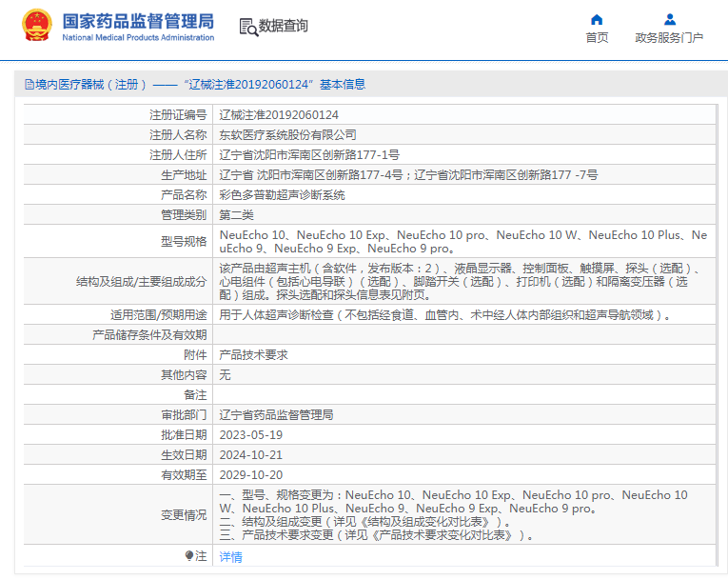Open the 政务服务门户 text label
Screen dimensions: 728x580
[x=669, y=38]
